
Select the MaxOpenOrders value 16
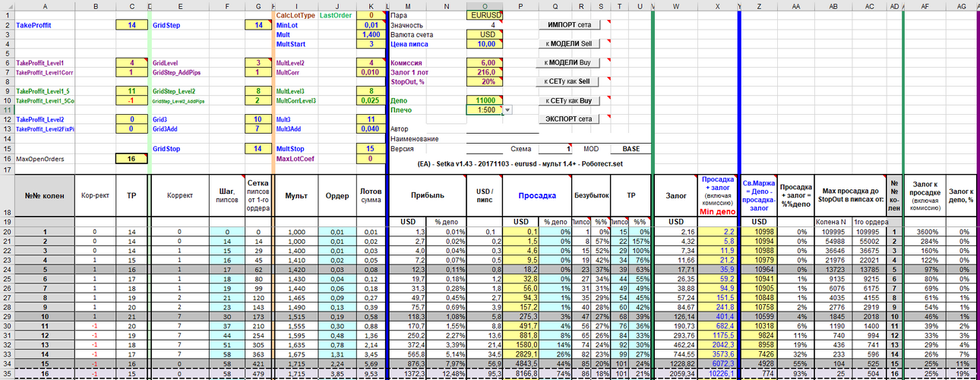coord(131,159)
